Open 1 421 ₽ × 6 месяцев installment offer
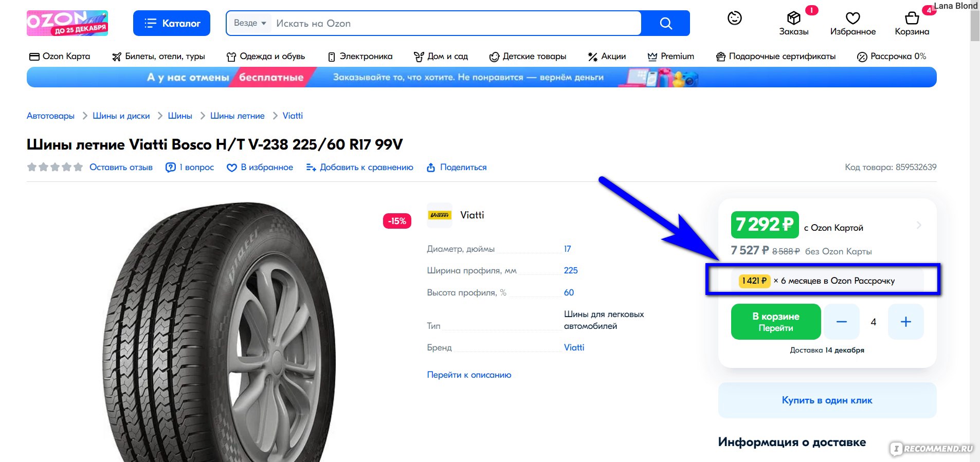This screenshot has height=462, width=980. [x=827, y=281]
